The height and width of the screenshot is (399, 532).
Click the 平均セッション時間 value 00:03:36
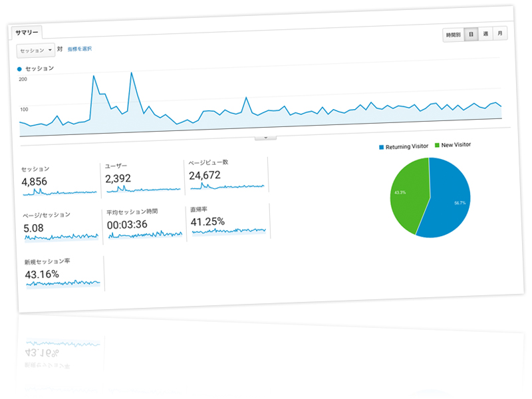tap(127, 225)
